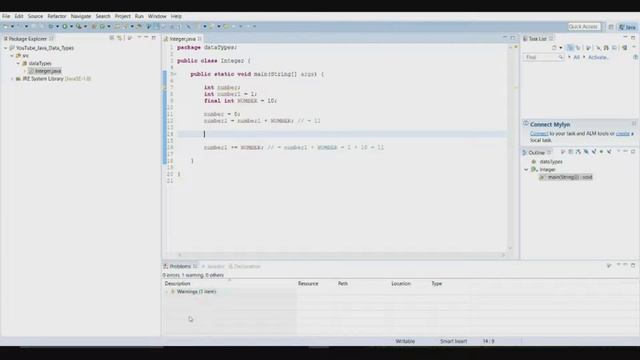Open the File menu

[6, 16]
